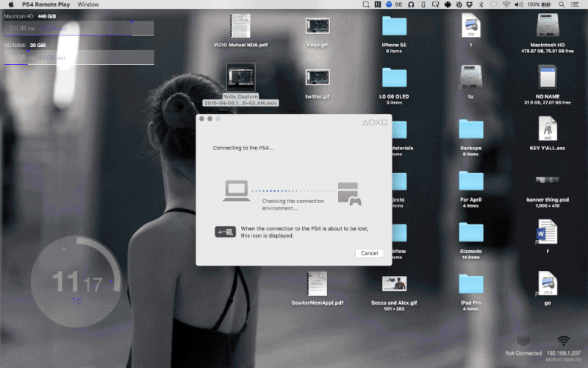Select the iPhone SE folder
Viewport: 588px width, 368px height.
(395, 26)
